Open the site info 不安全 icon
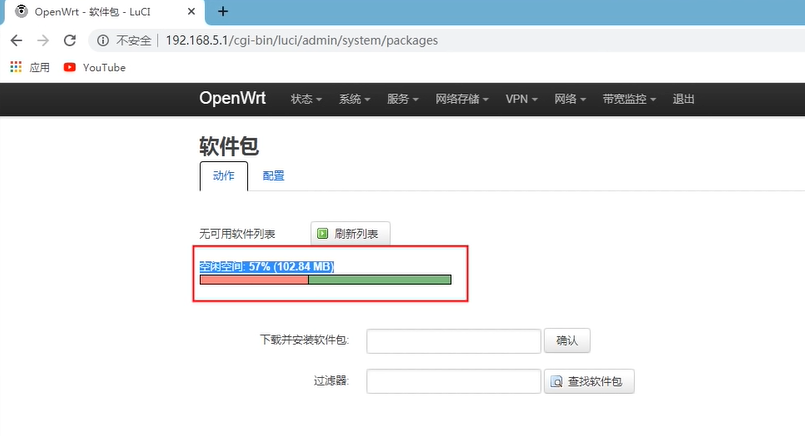805x436 pixels. pyautogui.click(x=103, y=41)
